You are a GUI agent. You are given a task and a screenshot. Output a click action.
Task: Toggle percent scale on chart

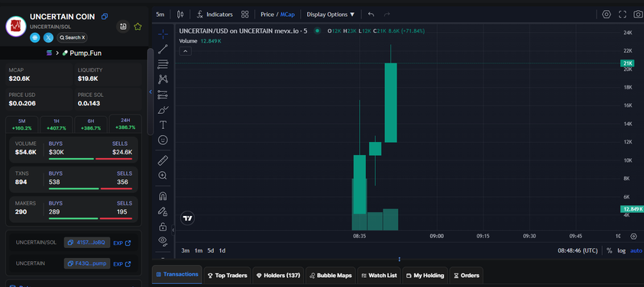(609, 250)
